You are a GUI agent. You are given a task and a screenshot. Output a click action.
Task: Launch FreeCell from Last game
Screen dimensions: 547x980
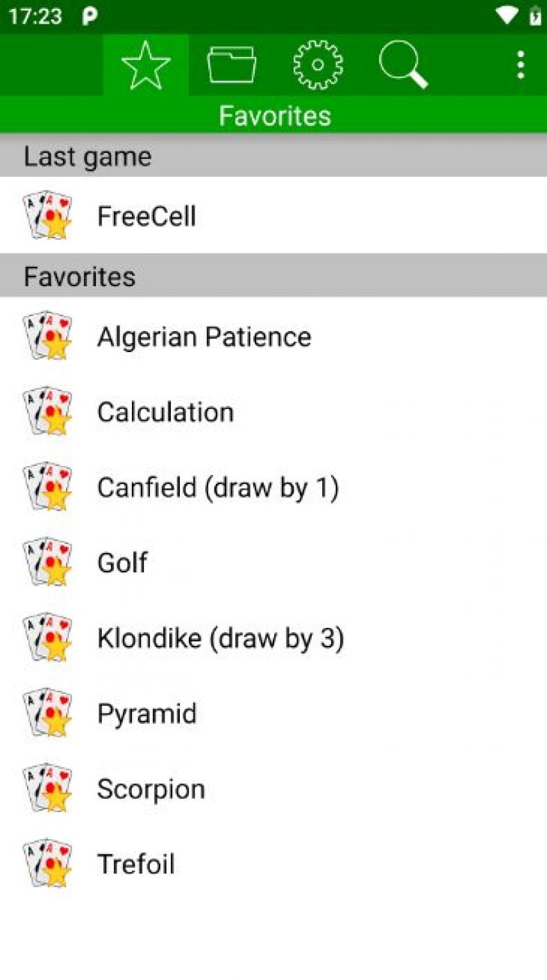(x=146, y=216)
